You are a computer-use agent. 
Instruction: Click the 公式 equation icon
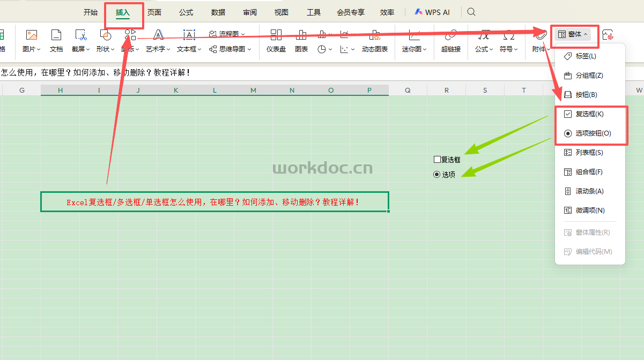coord(484,35)
